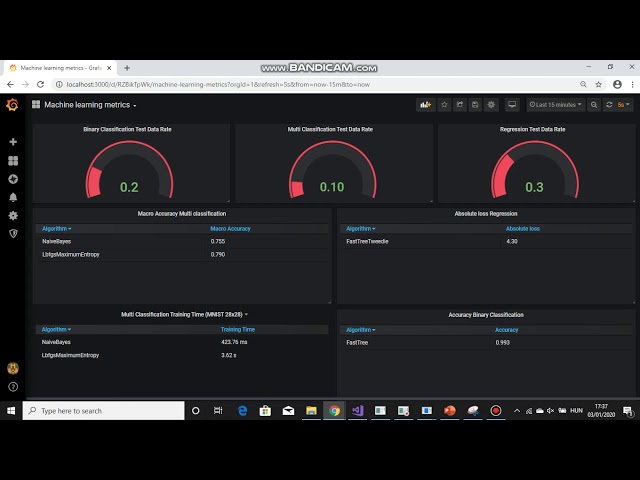640x480 pixels.
Task: Open Visual Studio from the taskbar
Action: click(358, 411)
